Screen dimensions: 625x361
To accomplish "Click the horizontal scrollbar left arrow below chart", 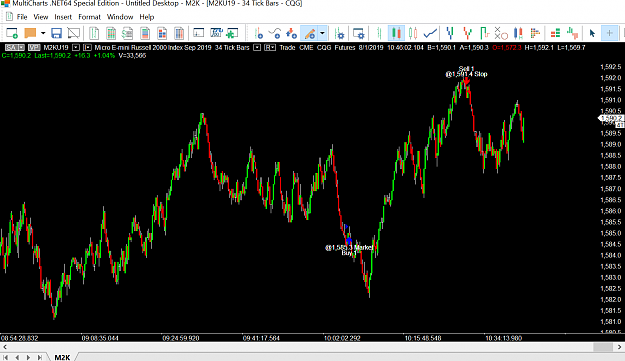I will click(4, 347).
